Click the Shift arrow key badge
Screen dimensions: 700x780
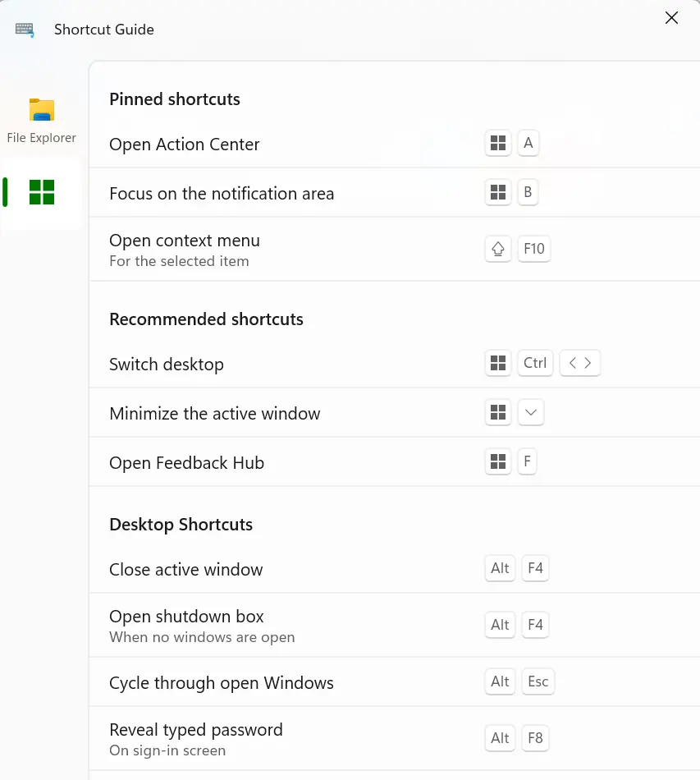(497, 249)
